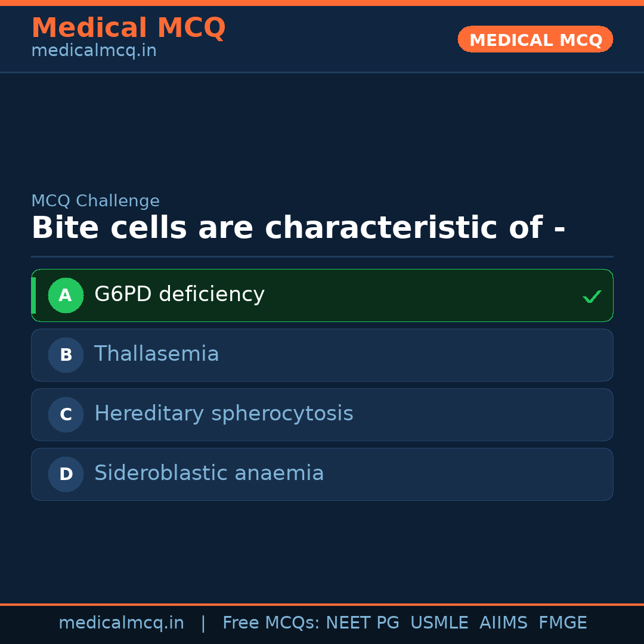Click the FMGE footer text
The image size is (644, 644).
(x=562, y=623)
